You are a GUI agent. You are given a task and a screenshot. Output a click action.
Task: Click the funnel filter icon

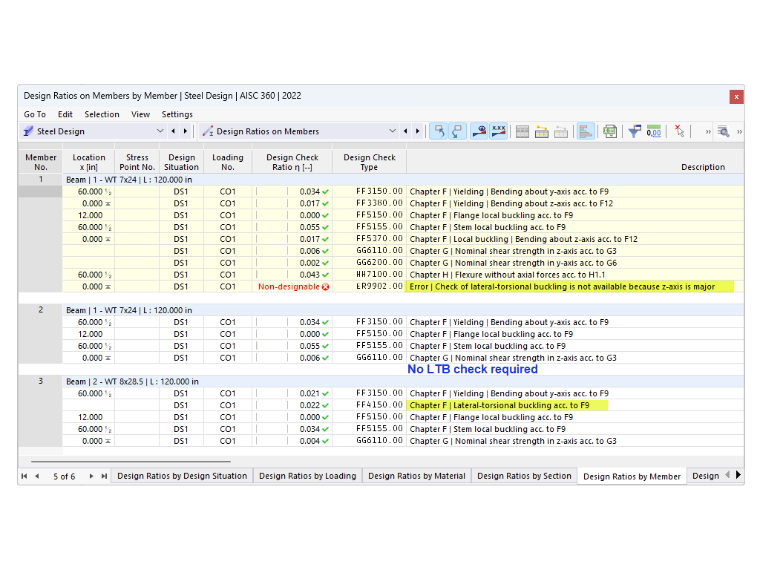634,131
